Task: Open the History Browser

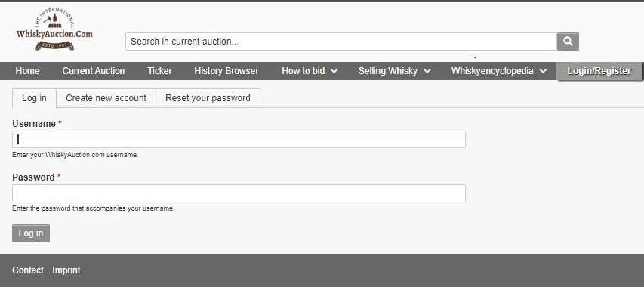Action: 226,71
